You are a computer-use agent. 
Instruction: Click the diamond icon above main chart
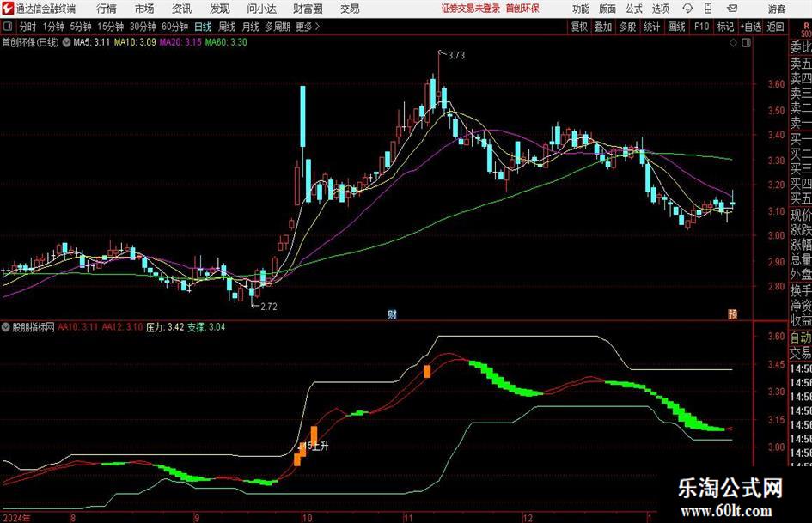[x=733, y=43]
